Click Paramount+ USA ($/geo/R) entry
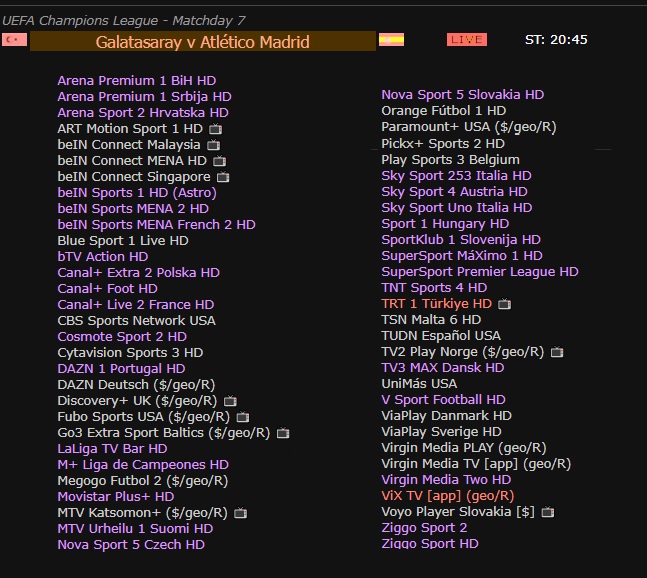 (469, 127)
